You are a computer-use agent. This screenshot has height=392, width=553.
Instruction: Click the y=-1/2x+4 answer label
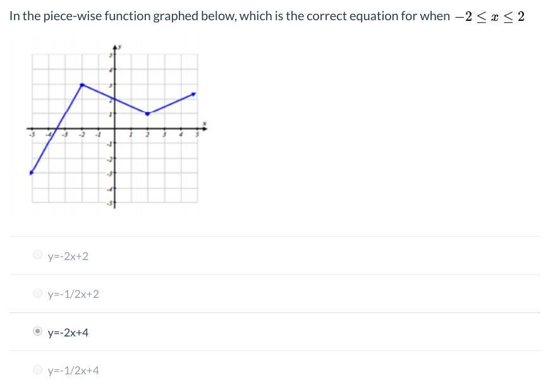click(73, 371)
